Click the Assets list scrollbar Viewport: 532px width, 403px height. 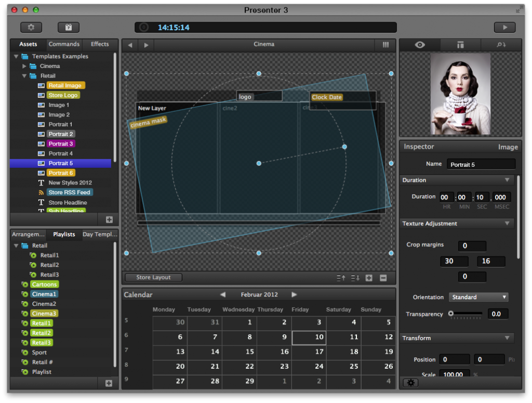115,107
